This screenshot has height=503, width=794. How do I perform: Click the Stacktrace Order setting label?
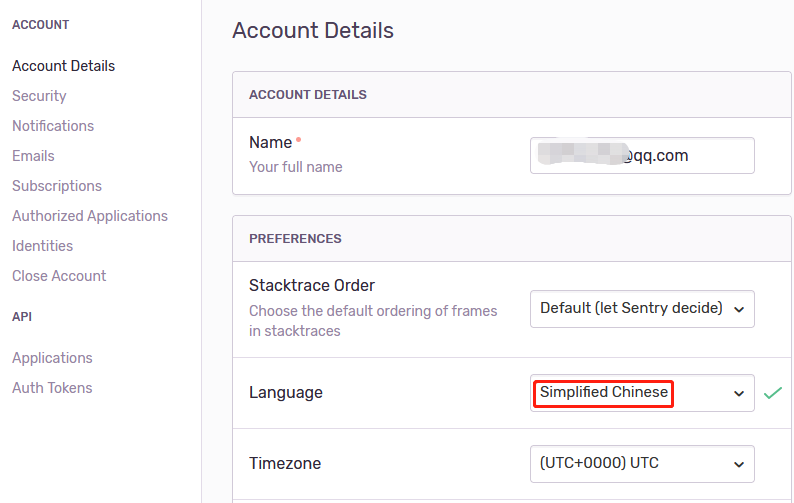coord(312,285)
